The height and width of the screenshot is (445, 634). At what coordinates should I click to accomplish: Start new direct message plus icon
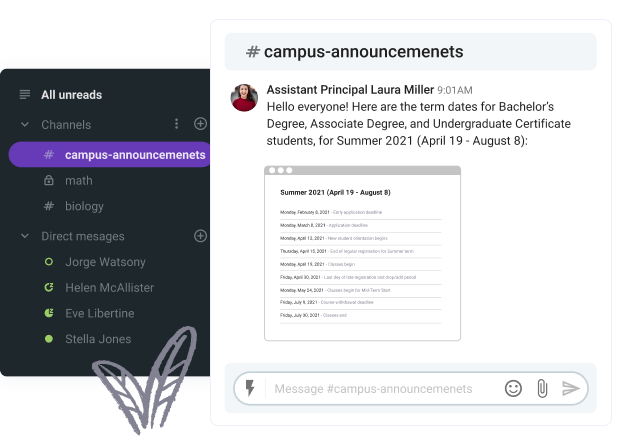[200, 236]
